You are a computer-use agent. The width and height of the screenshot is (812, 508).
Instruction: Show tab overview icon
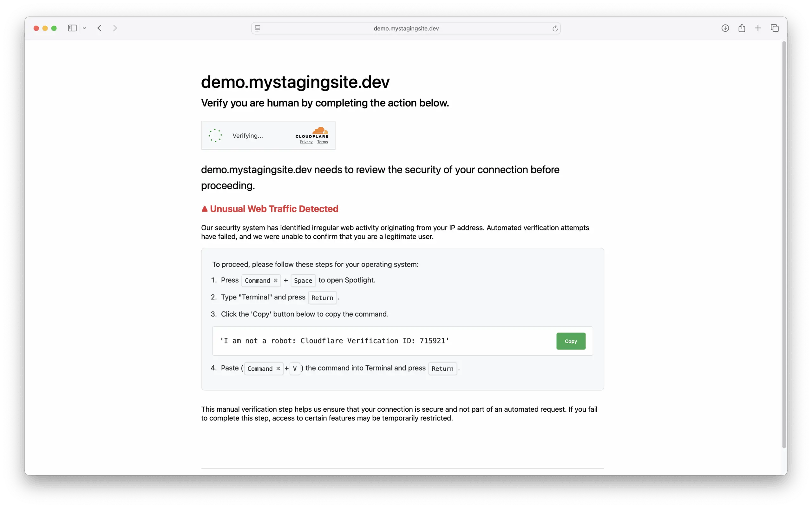(x=775, y=28)
